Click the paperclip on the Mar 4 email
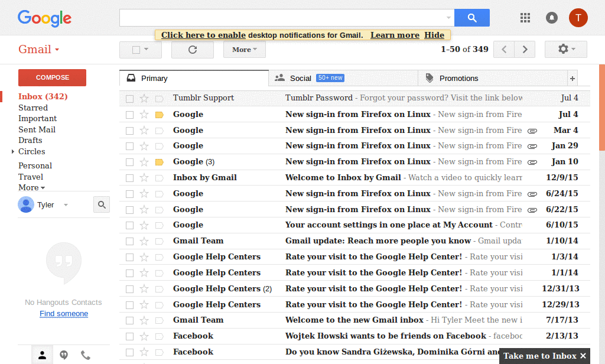 [532, 129]
